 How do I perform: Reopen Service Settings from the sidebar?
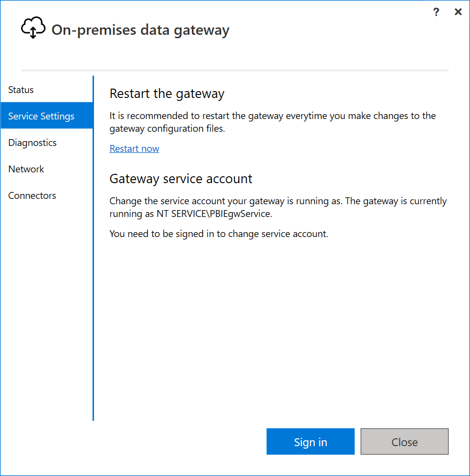point(41,116)
